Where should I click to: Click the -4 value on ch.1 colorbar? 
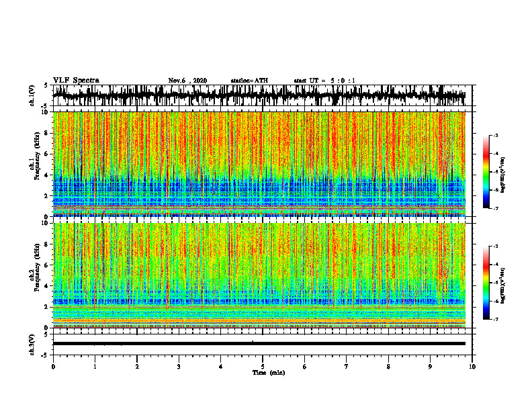pyautogui.click(x=495, y=154)
